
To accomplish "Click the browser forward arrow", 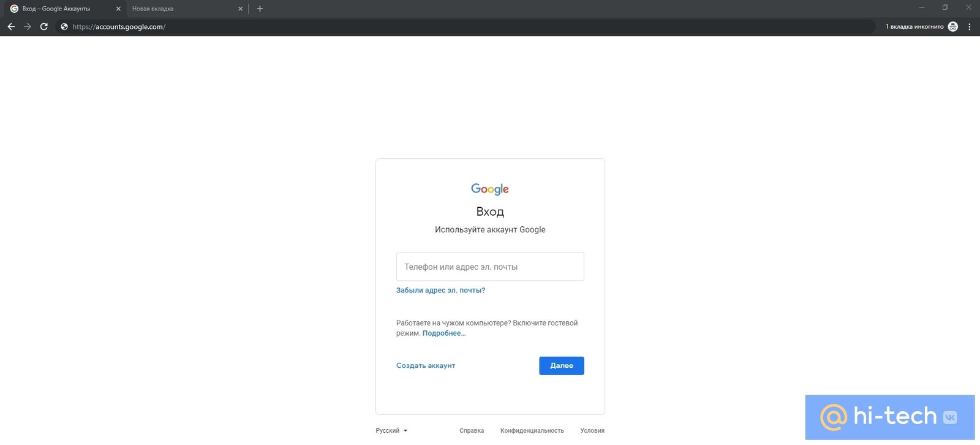I will coord(28,26).
